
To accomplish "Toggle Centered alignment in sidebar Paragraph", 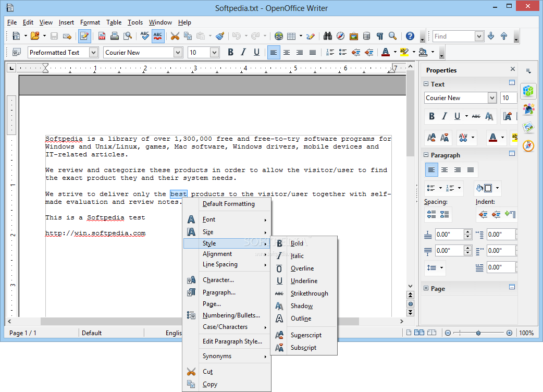I will (445, 170).
